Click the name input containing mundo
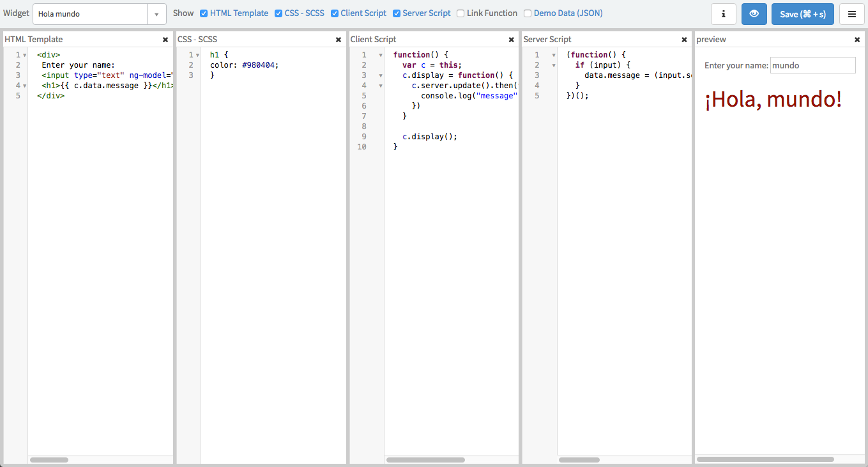Image resolution: width=868 pixels, height=467 pixels. pos(812,65)
